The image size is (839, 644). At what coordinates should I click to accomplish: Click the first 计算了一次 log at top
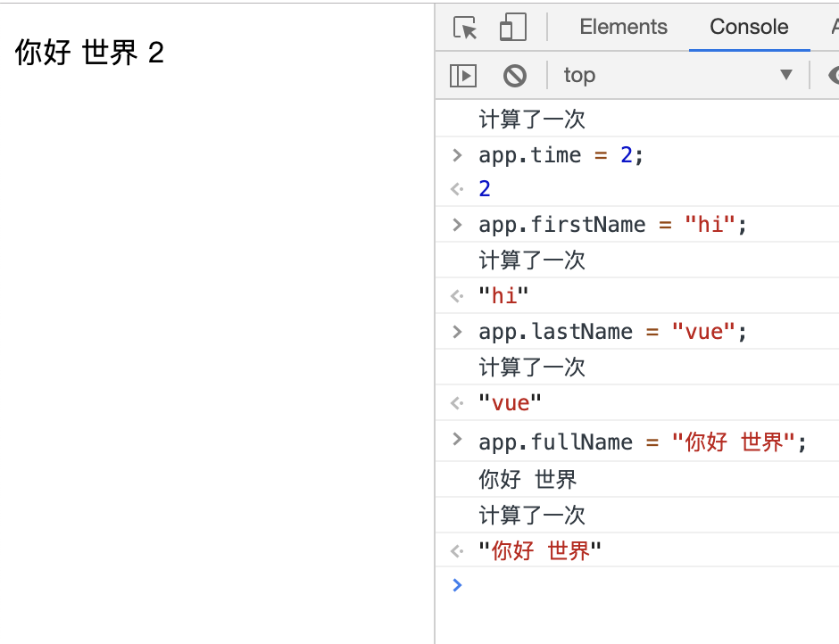click(x=532, y=119)
